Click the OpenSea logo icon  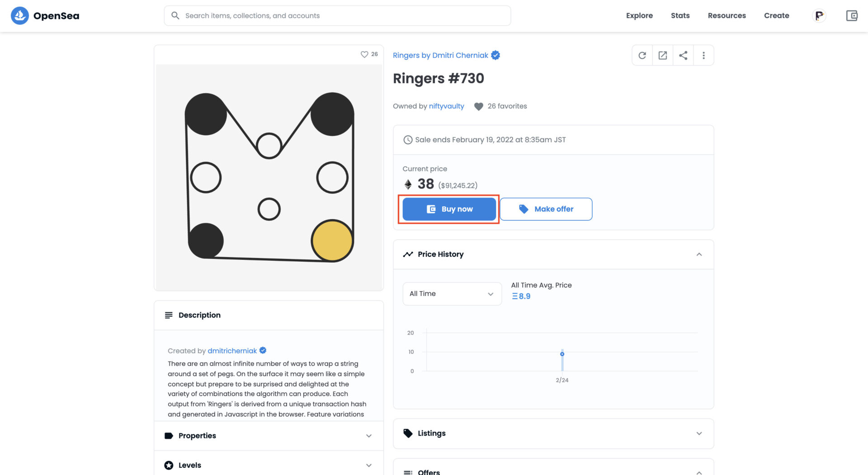tap(19, 16)
